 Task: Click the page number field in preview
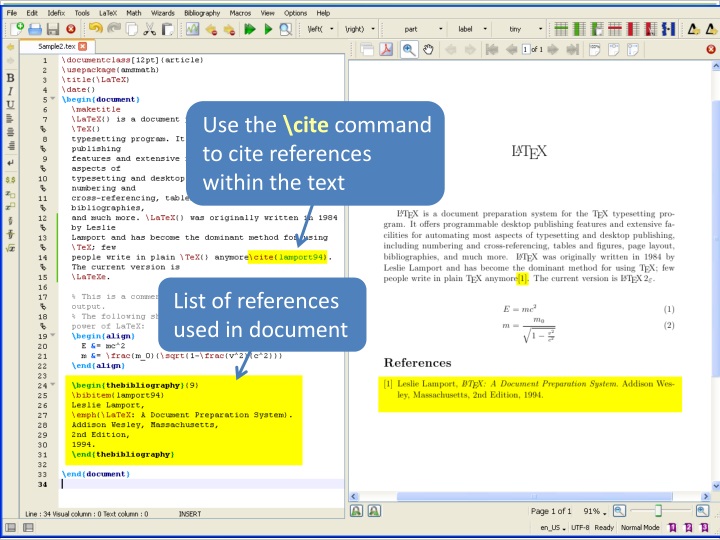coord(526,49)
